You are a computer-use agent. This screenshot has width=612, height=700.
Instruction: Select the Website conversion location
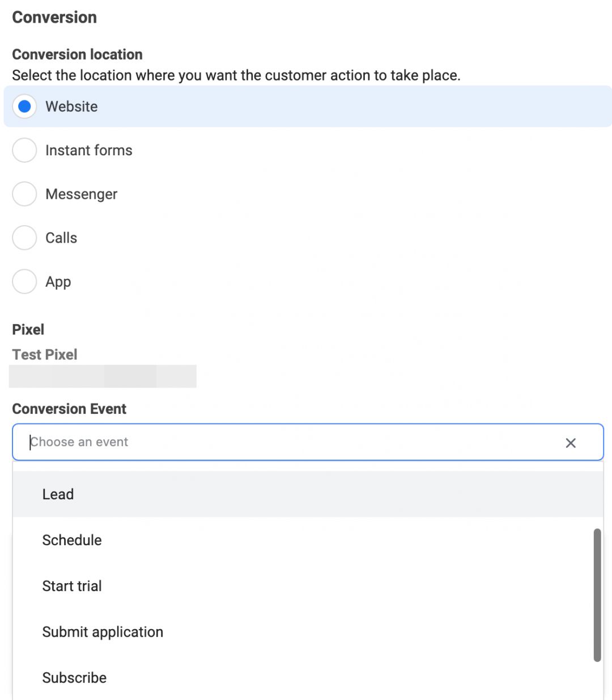[x=24, y=107]
